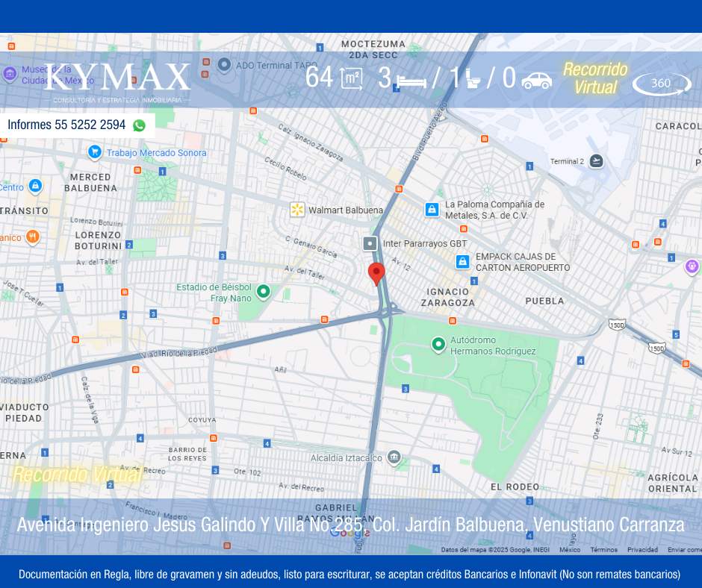Click the La Paloma Compañía de Metales icon
Image resolution: width=702 pixels, height=588 pixels.
point(432,210)
